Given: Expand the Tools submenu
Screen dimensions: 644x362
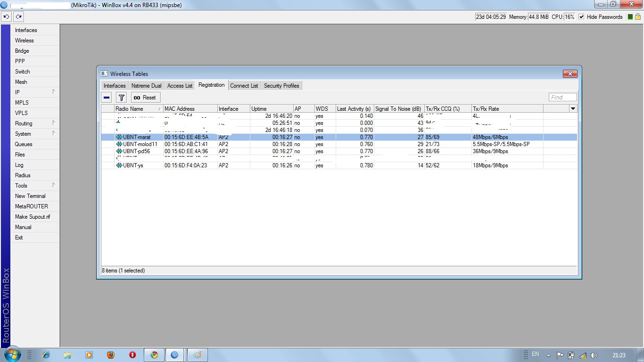Looking at the screenshot, I should pyautogui.click(x=35, y=186).
